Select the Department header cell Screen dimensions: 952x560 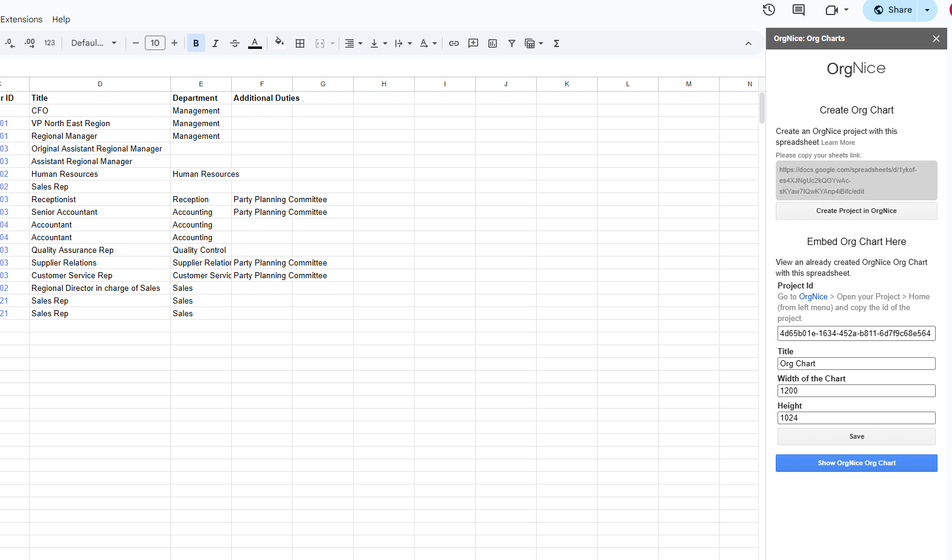201,98
